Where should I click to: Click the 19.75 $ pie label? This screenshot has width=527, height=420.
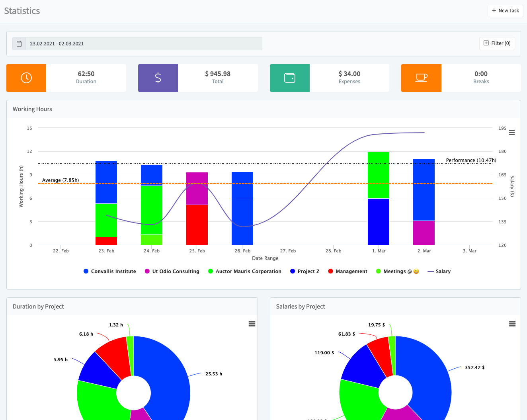[377, 325]
